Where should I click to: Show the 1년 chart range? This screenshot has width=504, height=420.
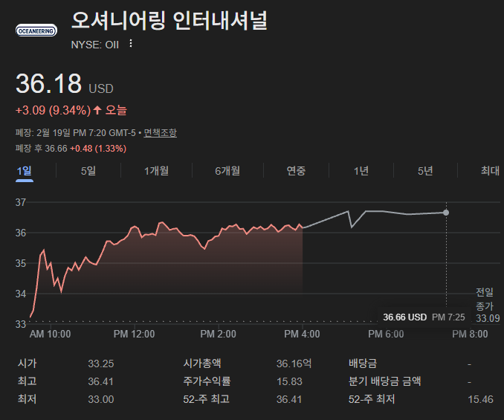click(361, 171)
